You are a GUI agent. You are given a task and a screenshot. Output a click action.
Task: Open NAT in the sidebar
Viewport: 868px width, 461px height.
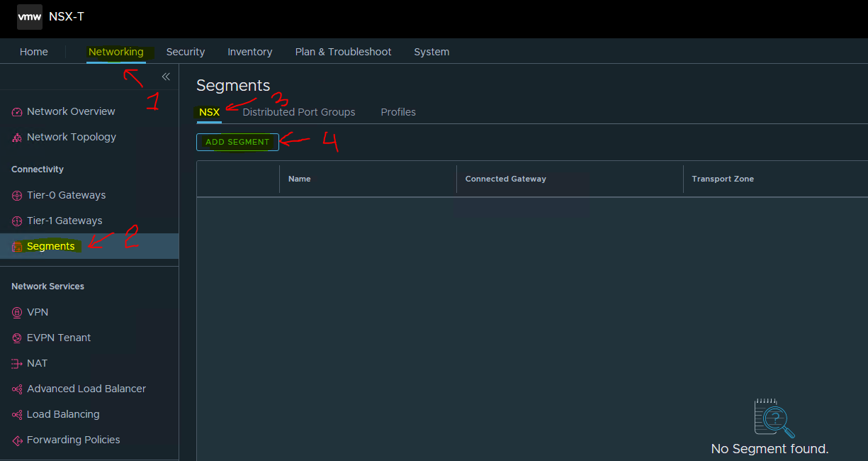click(x=38, y=363)
